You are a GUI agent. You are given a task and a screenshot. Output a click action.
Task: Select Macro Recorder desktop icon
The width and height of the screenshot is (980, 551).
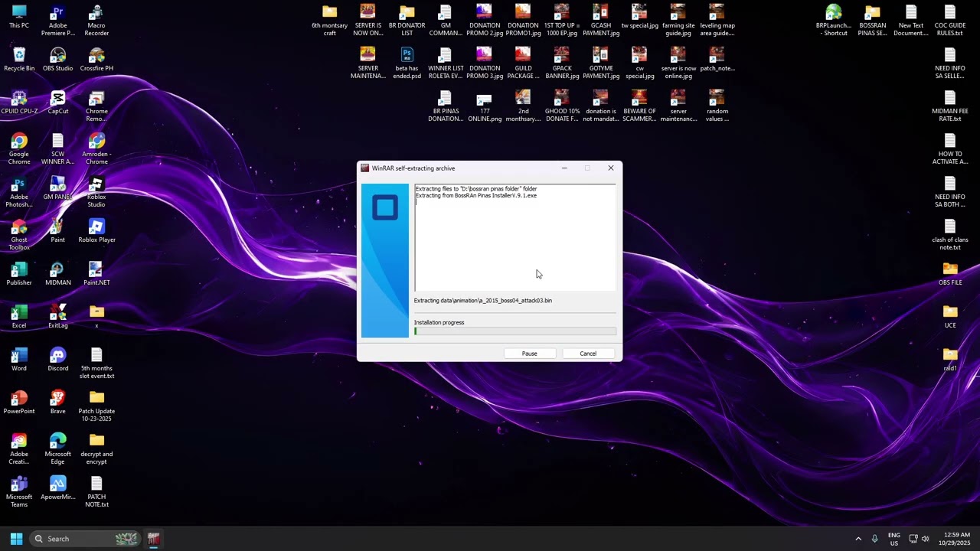[x=96, y=21]
